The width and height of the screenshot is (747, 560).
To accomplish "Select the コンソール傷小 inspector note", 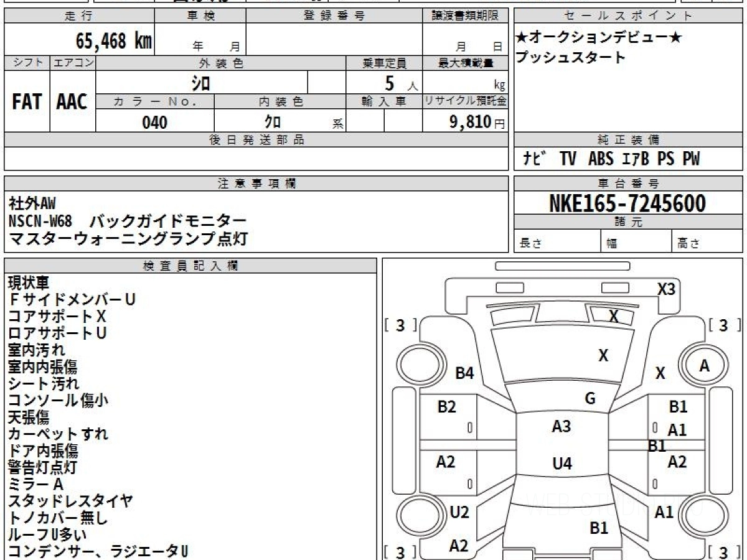I will point(58,400).
